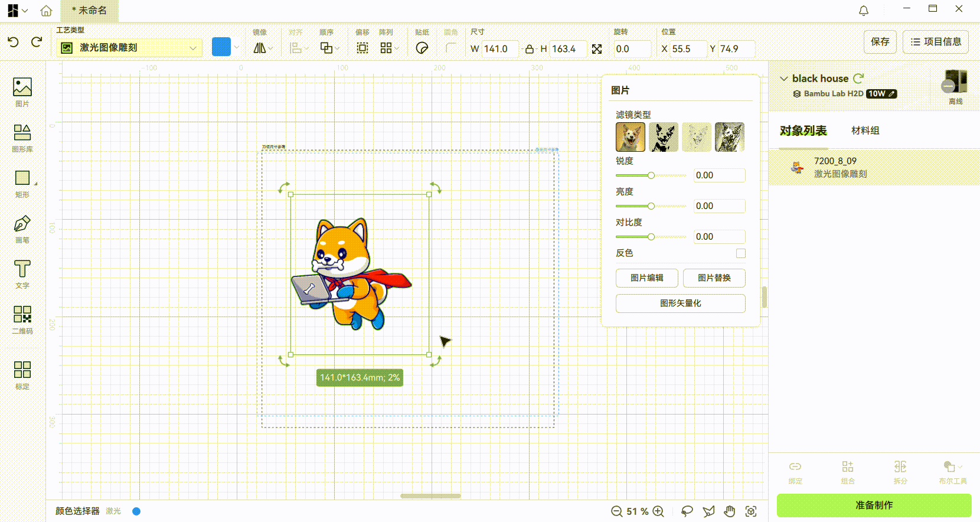Select the lasso selection tool

click(687, 511)
